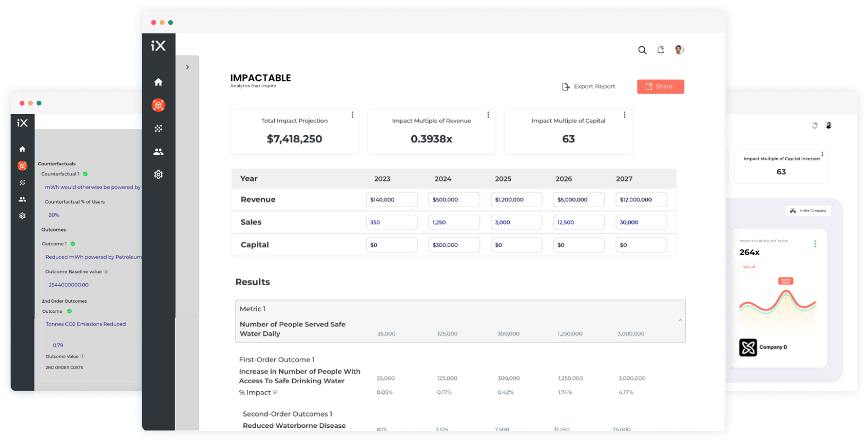This screenshot has width=868, height=441.
Task: Edit the 2025 Revenue field $1,200,000
Action: pyautogui.click(x=516, y=200)
